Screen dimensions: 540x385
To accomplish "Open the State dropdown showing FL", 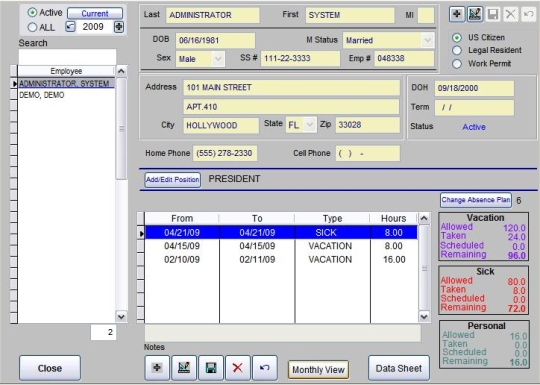I will 310,125.
